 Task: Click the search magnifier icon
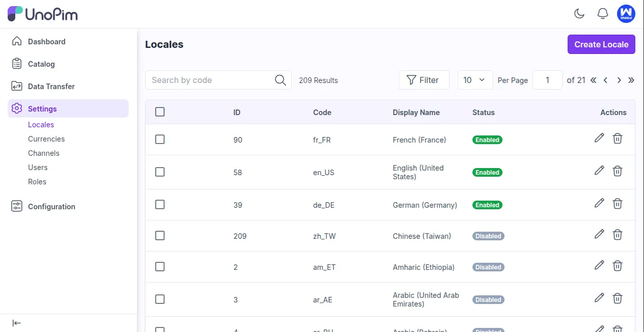click(x=280, y=80)
